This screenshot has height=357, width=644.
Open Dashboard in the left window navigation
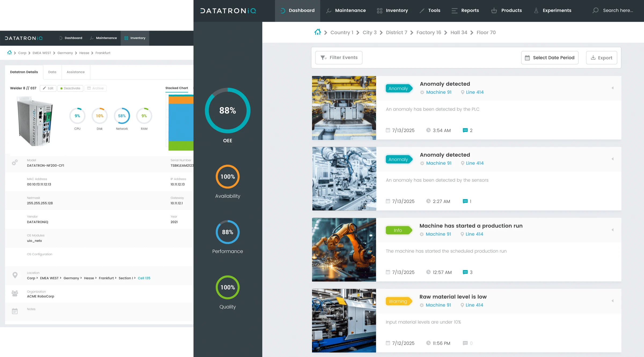click(71, 38)
